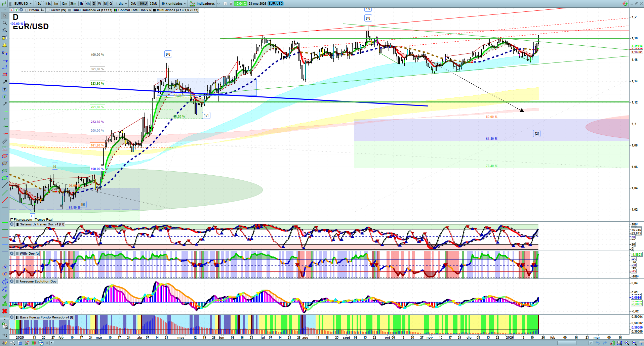644x346 pixels.
Task: Click the [v] wave label
Action: click(x=368, y=18)
